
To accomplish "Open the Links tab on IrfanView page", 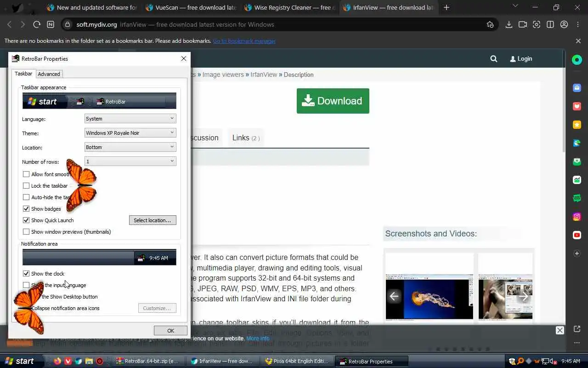I will [246, 138].
